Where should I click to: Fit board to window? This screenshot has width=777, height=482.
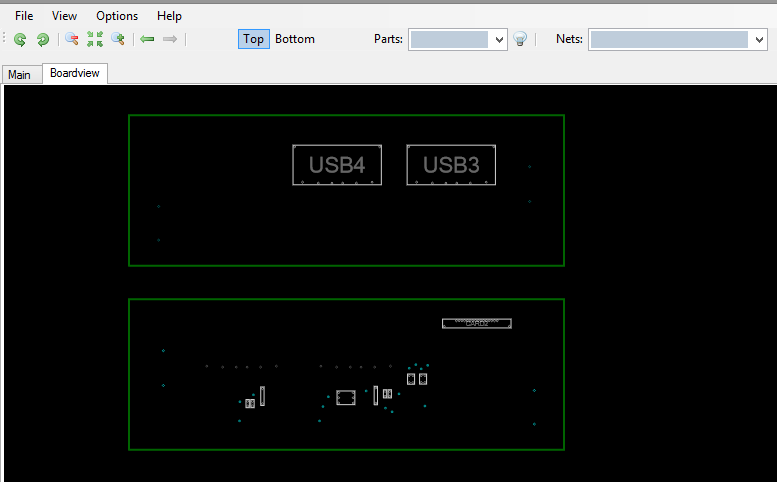[95, 39]
